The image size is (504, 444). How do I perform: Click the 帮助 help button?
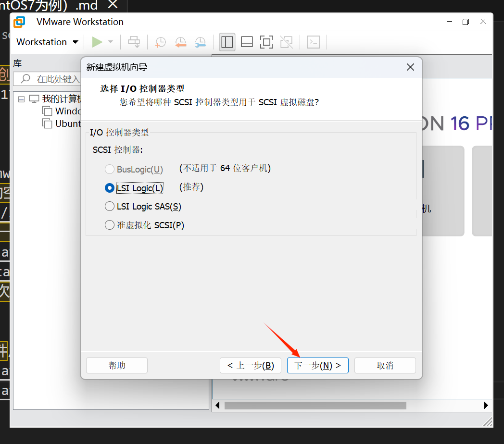tap(117, 365)
